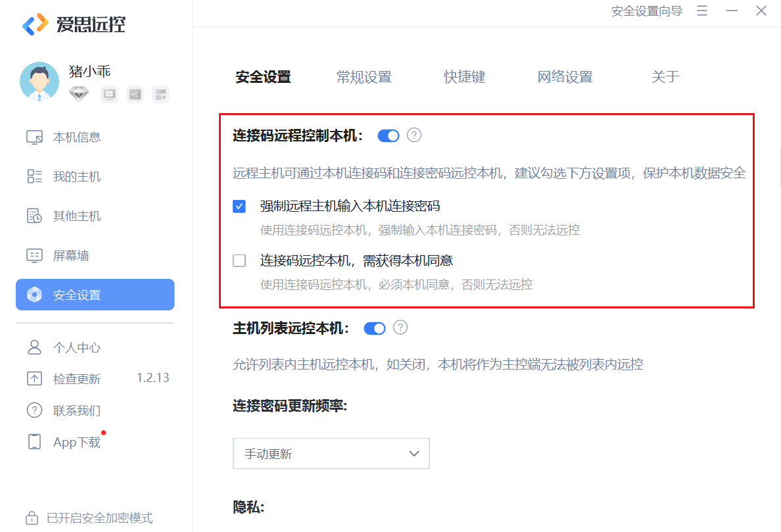Check 连接码远控本机，需获得本机同意 checkbox
This screenshot has height=532, width=781.
click(x=239, y=260)
